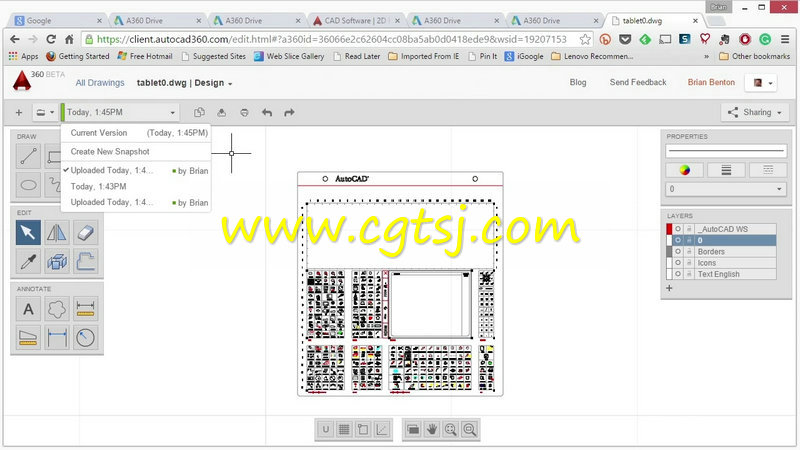Expand the Sharing dropdown
This screenshot has width=800, height=450.
(x=756, y=112)
